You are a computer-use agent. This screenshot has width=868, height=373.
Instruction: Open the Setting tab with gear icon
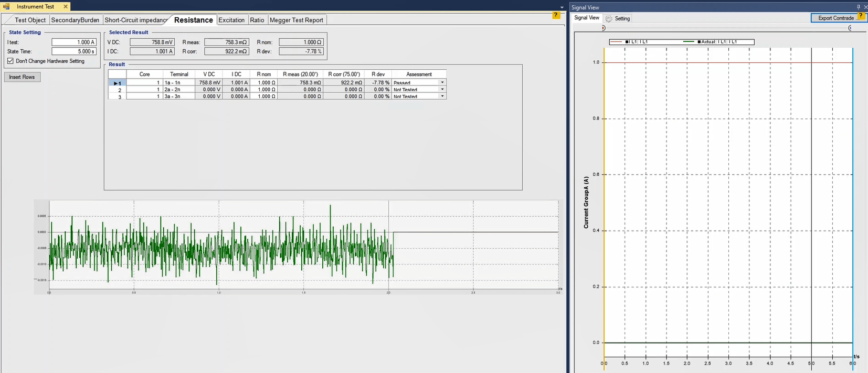(x=618, y=18)
